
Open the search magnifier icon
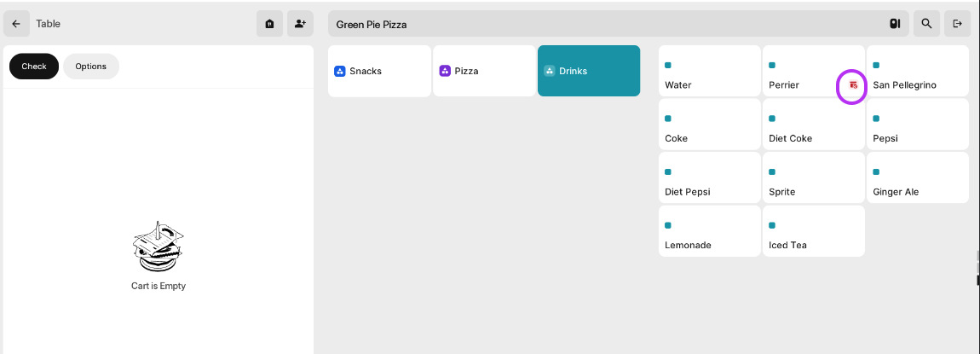[927, 24]
